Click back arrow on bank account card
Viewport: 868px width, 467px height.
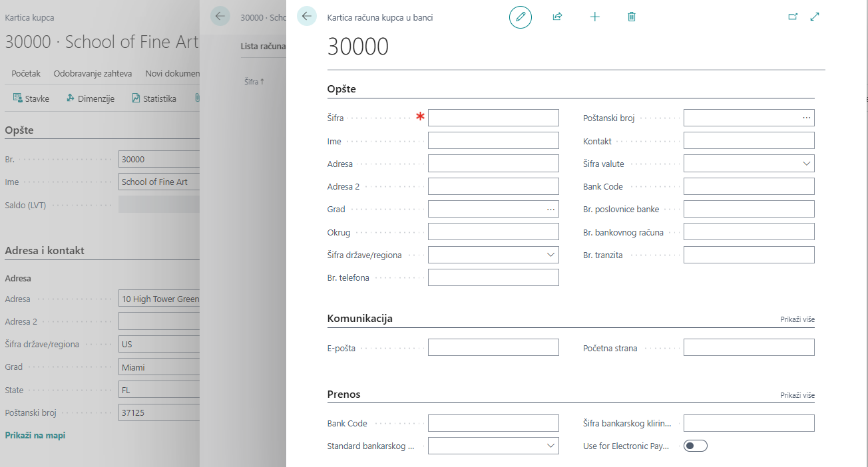pos(307,17)
